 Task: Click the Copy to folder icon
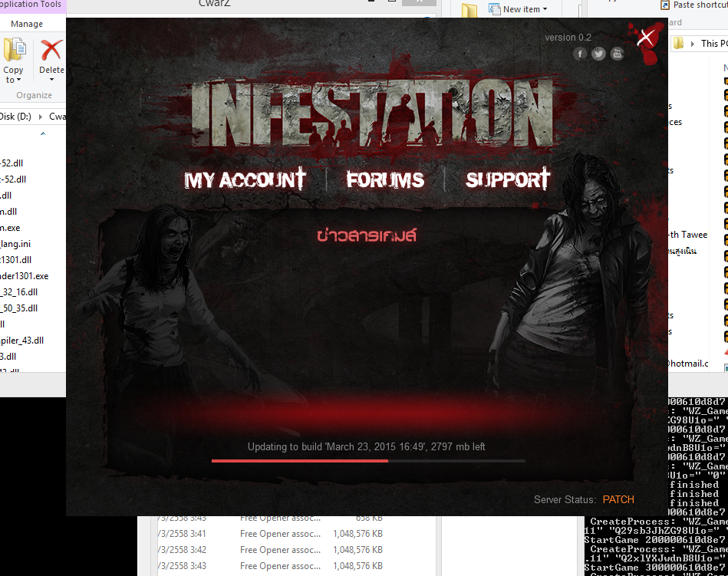pyautogui.click(x=14, y=52)
